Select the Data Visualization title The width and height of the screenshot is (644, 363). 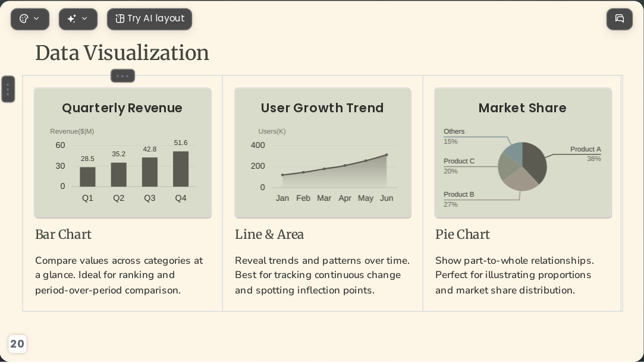[x=122, y=53]
